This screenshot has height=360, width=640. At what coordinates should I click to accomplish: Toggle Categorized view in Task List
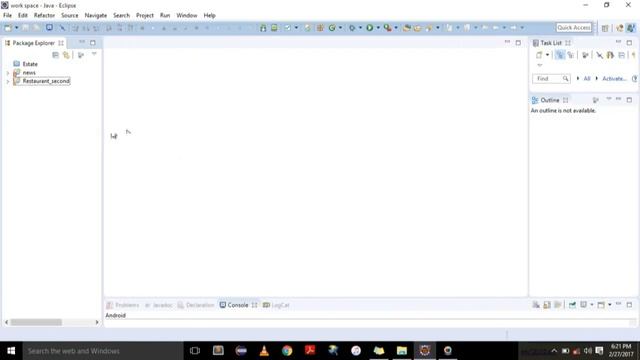pyautogui.click(x=560, y=55)
